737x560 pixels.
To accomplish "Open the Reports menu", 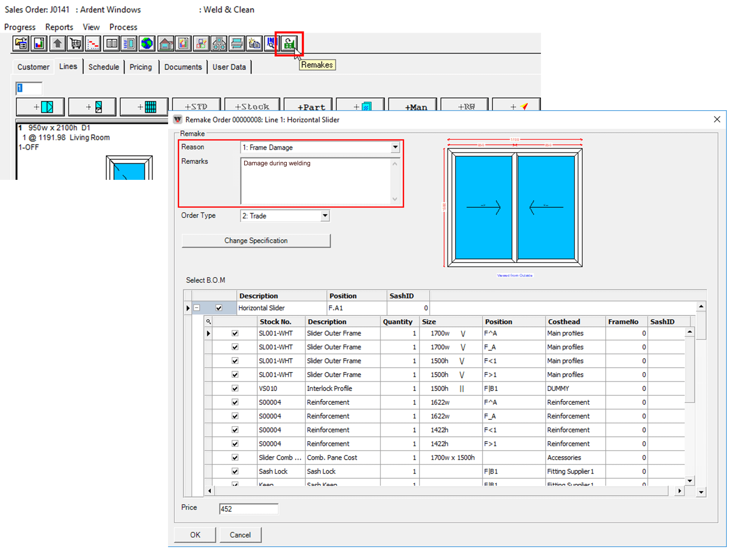I will pos(59,27).
